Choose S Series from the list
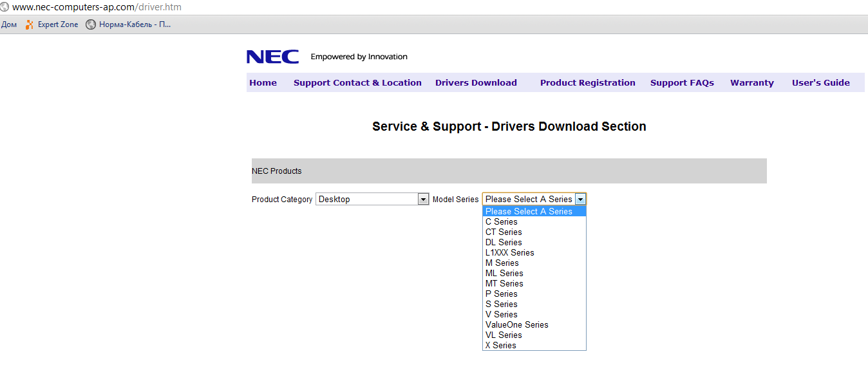 tap(534, 304)
